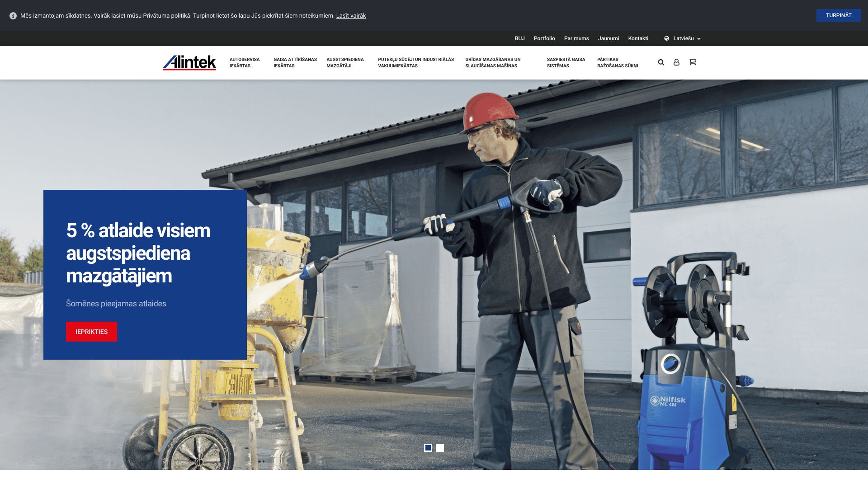Switch to the second slide indicator
Viewport: 868px width, 488px height.
[x=440, y=448]
